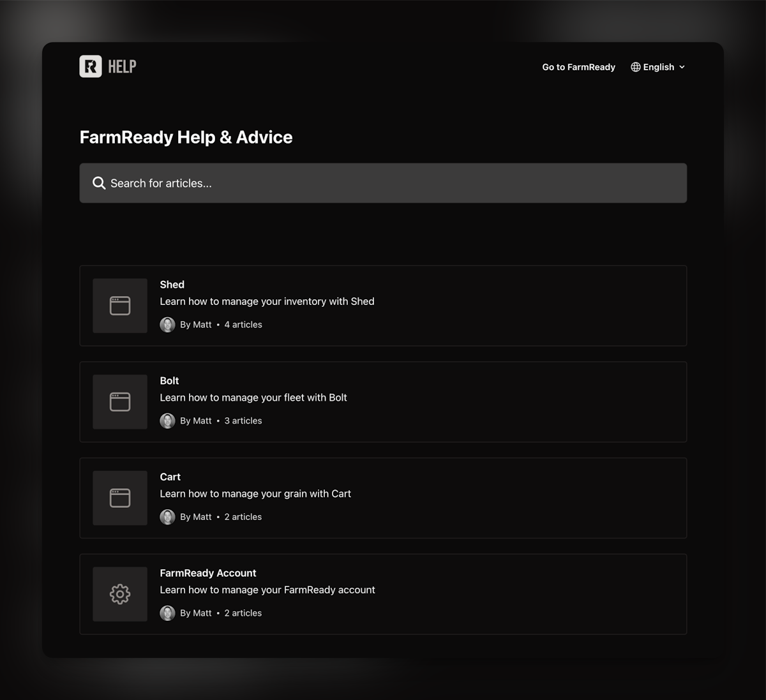Viewport: 766px width, 700px height.
Task: Select the Shed inventory collection icon
Action: tap(119, 306)
